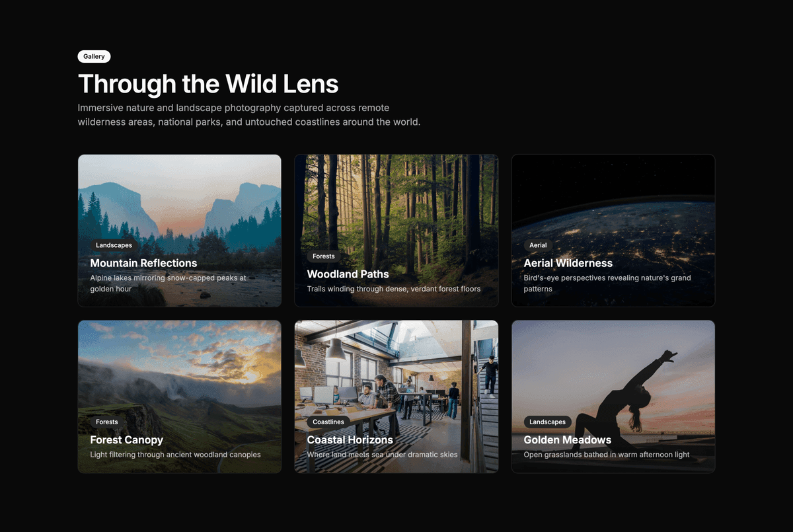793x532 pixels.
Task: Open the Woodland Paths card title
Action: point(348,274)
